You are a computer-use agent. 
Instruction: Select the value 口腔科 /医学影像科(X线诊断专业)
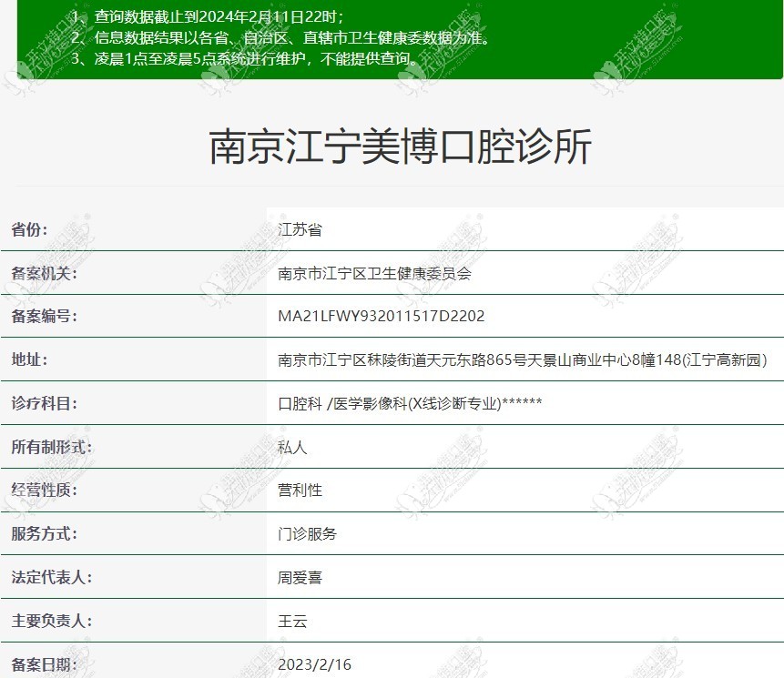390,403
